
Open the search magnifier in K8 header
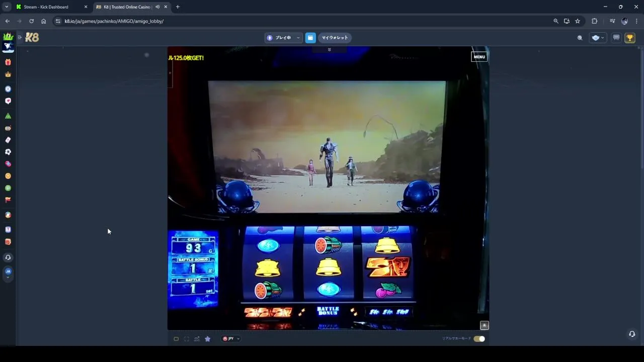(x=580, y=38)
